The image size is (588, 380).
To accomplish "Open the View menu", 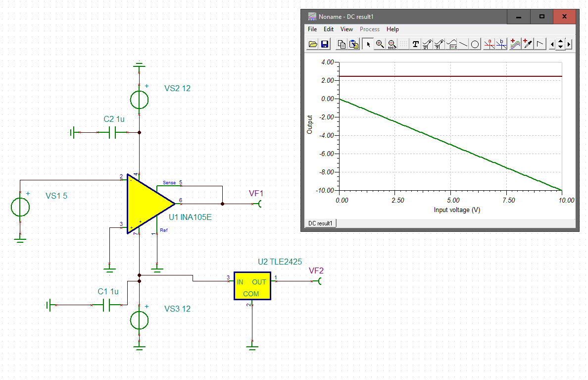I will point(346,29).
